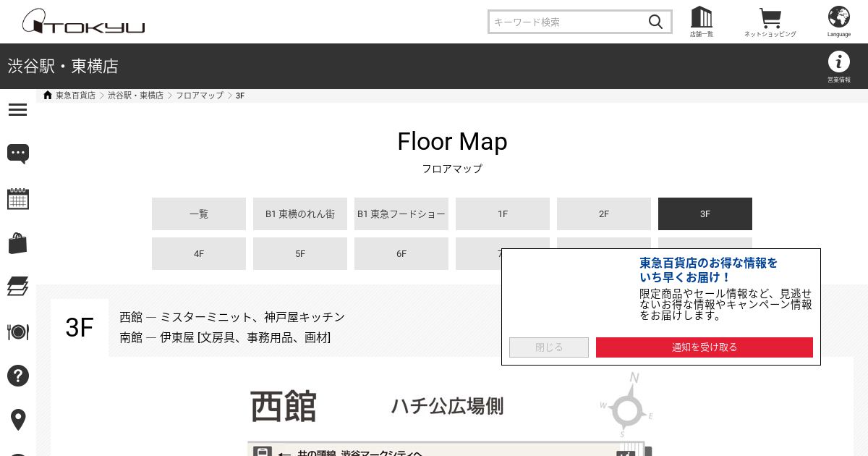Click the 南館 — 伊東屋 text line
The height and width of the screenshot is (456, 868).
pyautogui.click(x=225, y=337)
